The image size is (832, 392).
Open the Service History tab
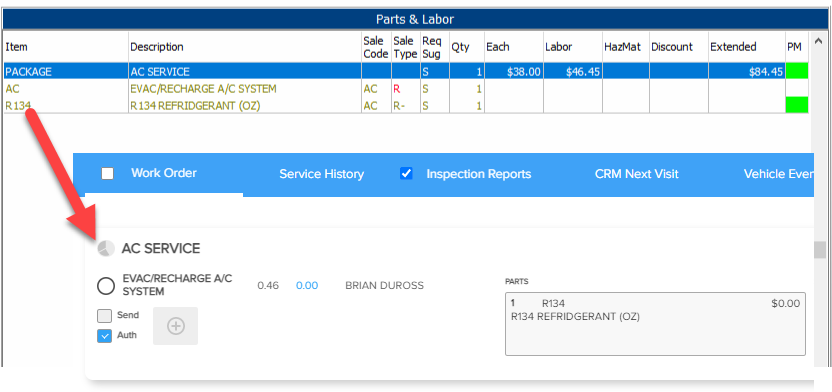point(322,174)
